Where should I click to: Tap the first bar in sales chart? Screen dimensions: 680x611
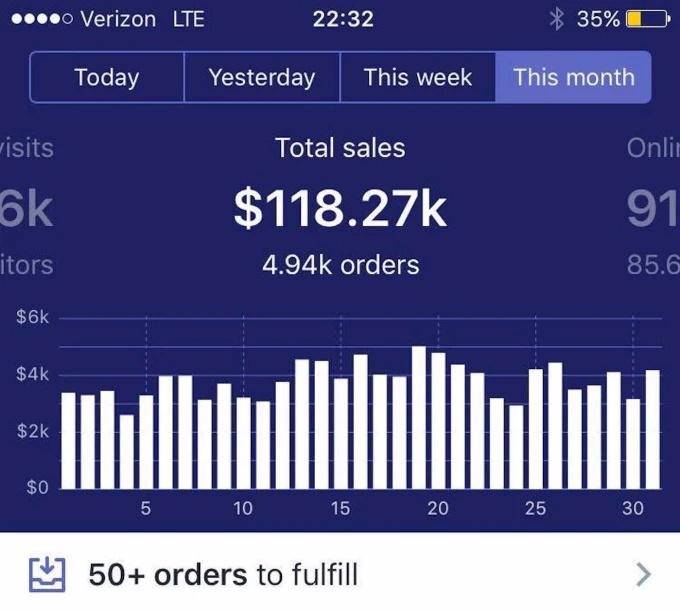(68, 440)
